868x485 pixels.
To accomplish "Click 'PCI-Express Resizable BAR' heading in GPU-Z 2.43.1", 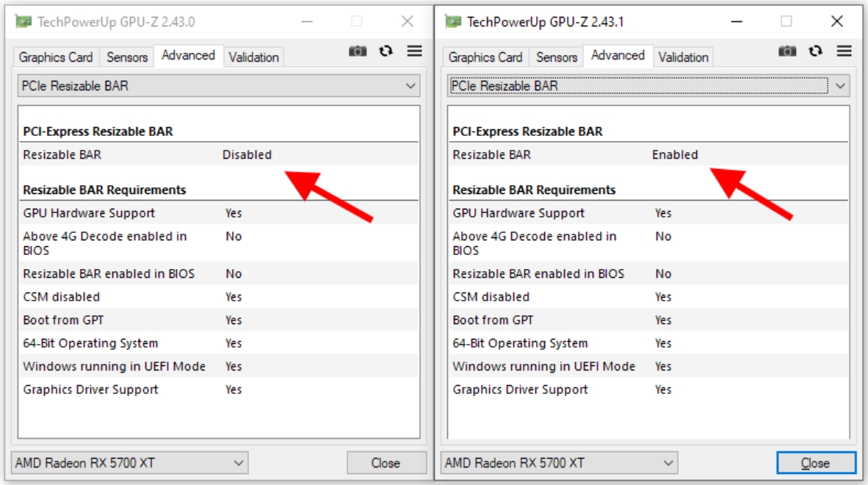I will (x=527, y=132).
